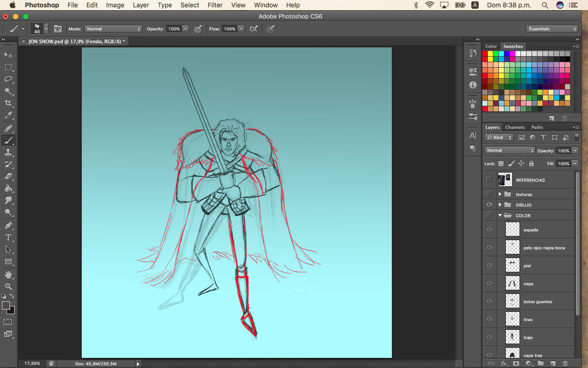This screenshot has height=368, width=588.
Task: Toggle visibility of the espada layer
Action: [x=489, y=230]
